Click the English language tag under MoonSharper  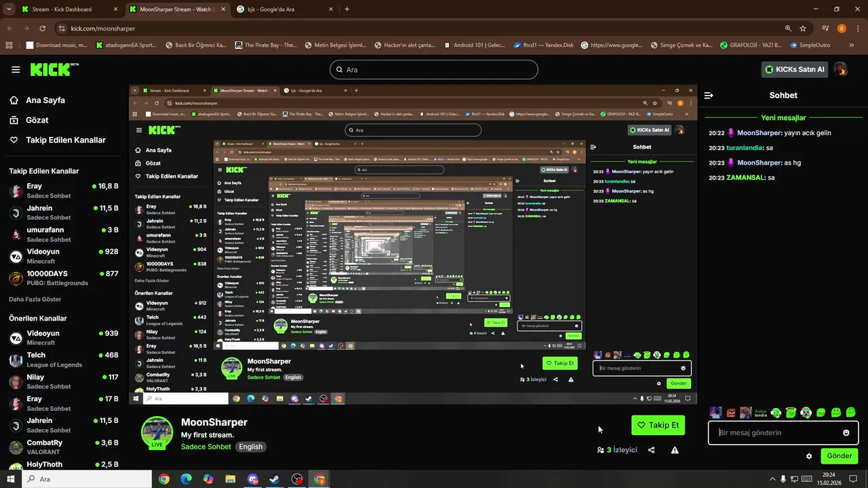pyautogui.click(x=250, y=447)
